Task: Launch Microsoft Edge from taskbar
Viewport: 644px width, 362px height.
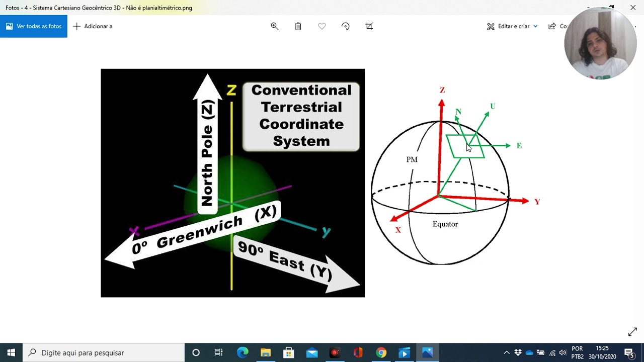Action: click(x=243, y=352)
